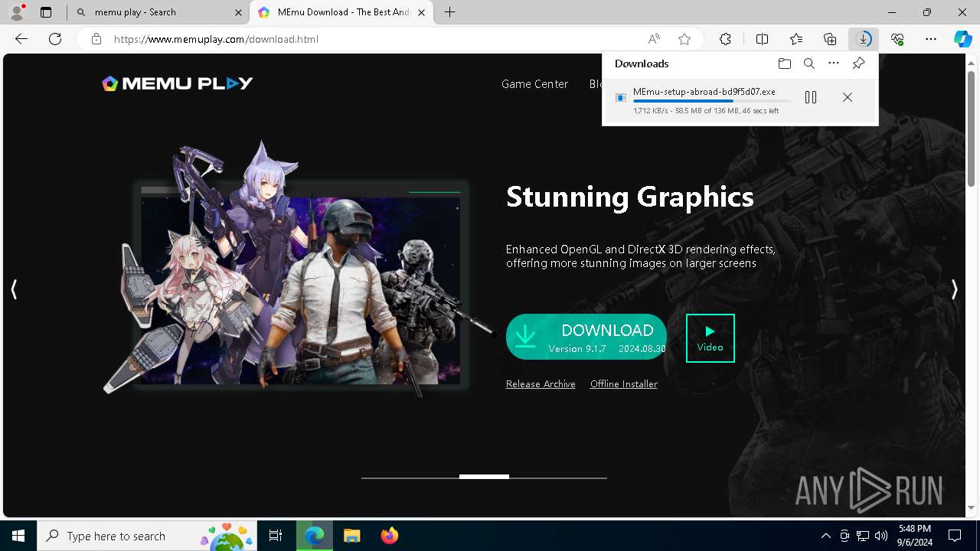Go back to the previous page
This screenshot has width=980, height=551.
(x=21, y=39)
